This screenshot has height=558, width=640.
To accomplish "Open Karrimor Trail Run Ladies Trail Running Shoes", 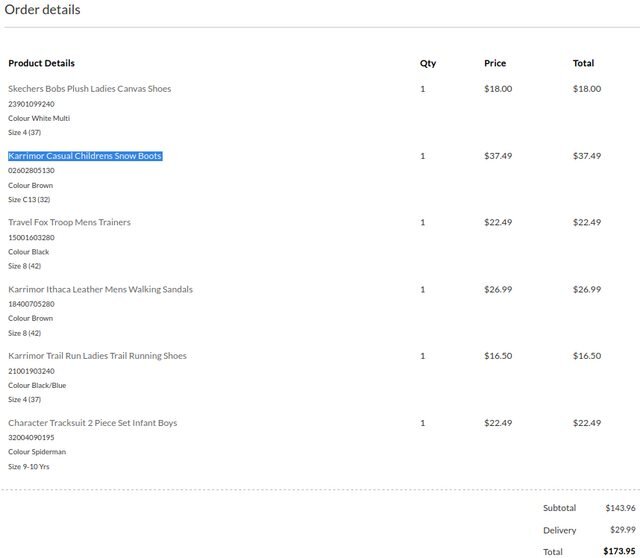I will click(97, 356).
